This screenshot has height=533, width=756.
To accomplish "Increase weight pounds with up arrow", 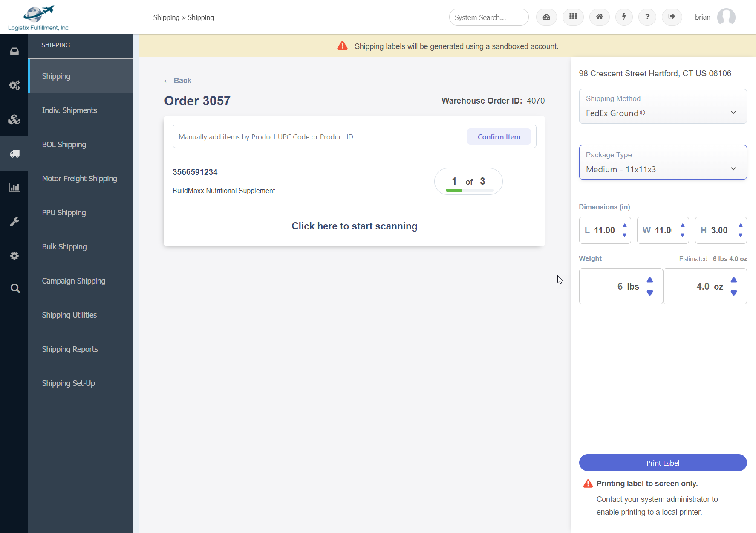I will [x=650, y=280].
